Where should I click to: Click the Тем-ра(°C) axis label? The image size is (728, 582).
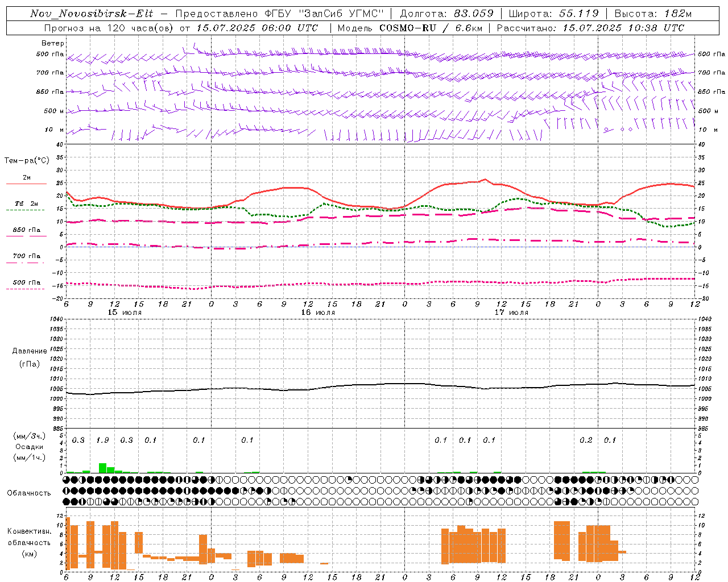point(27,161)
